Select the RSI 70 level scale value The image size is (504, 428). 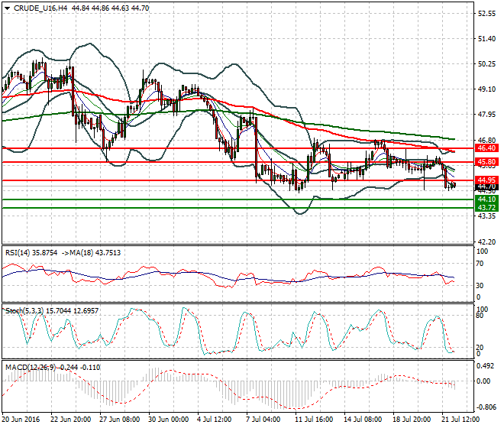(480, 264)
